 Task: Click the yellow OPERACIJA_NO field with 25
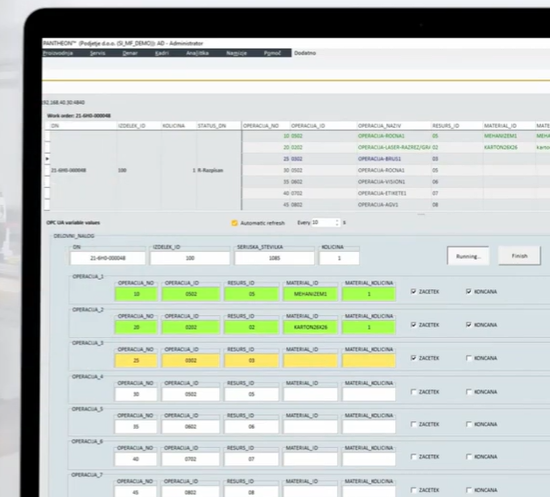(136, 361)
